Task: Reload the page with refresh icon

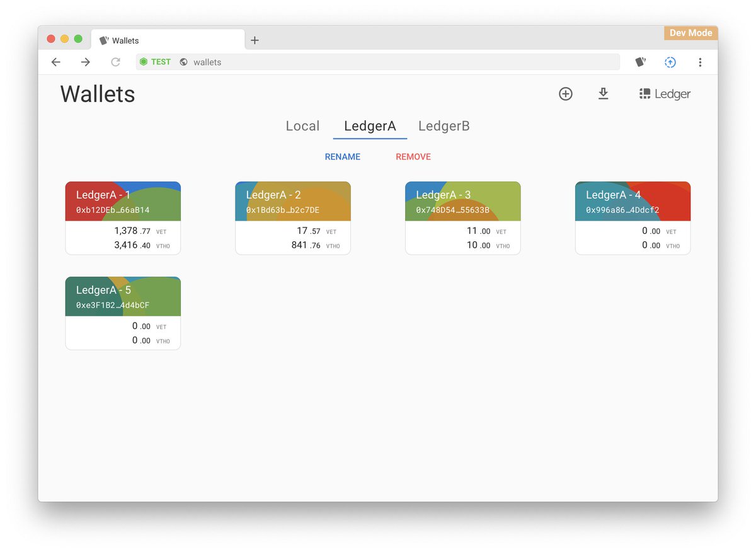Action: [115, 62]
